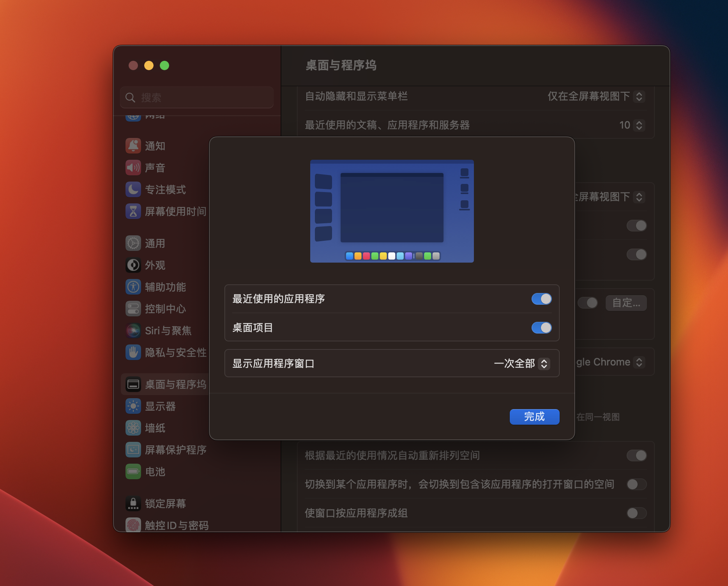Click 触控ID与密码 sidebar label
728x586 pixels.
tap(177, 525)
